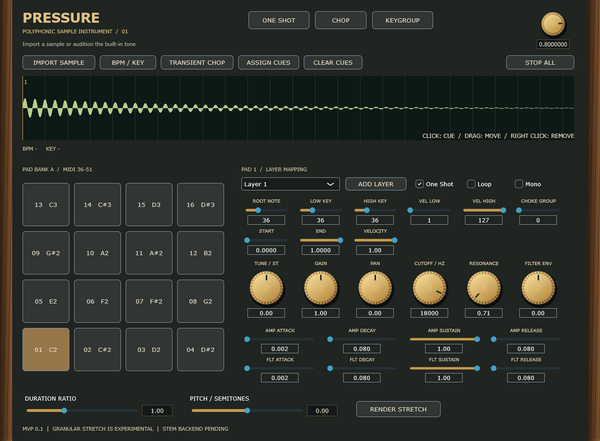Image resolution: width=600 pixels, height=441 pixels.
Task: Click RENDER STRETCH button
Action: click(398, 409)
